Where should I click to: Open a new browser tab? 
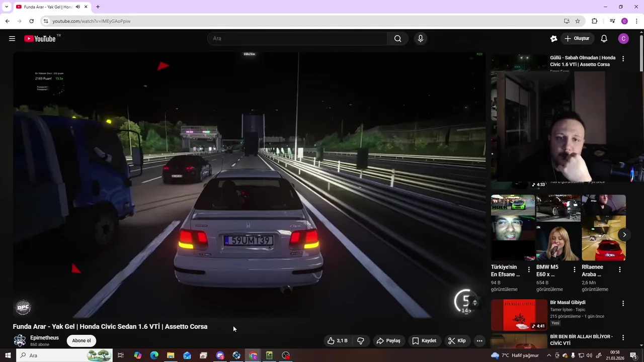coord(98,7)
